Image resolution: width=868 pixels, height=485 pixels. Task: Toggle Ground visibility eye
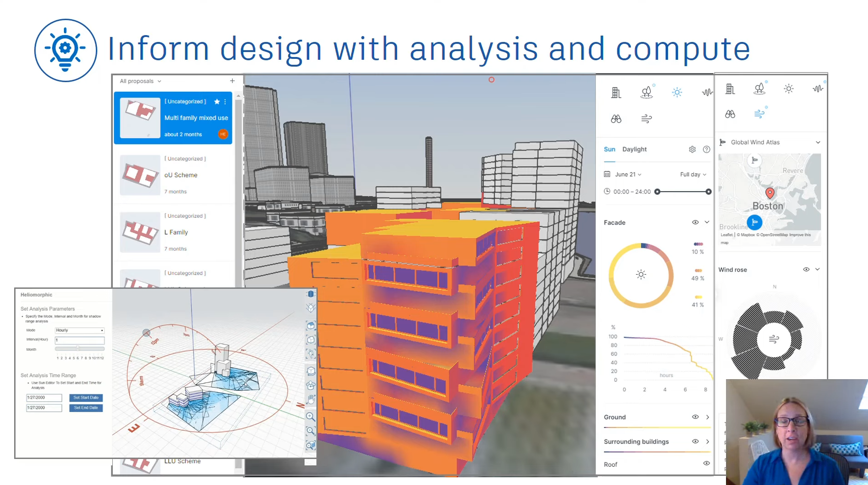pyautogui.click(x=695, y=417)
